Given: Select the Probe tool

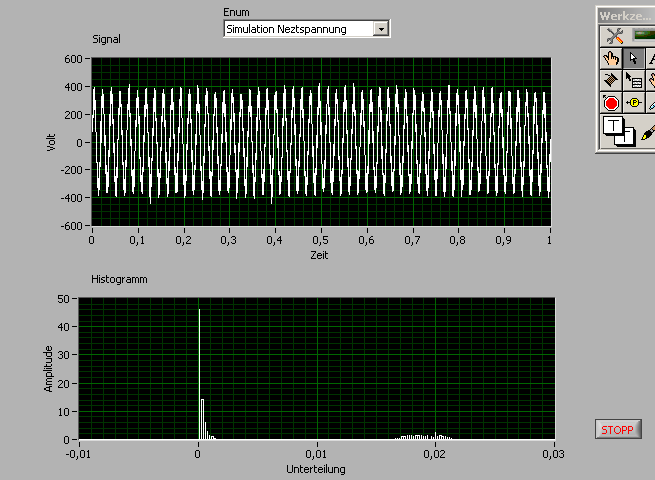Looking at the screenshot, I should pyautogui.click(x=633, y=103).
